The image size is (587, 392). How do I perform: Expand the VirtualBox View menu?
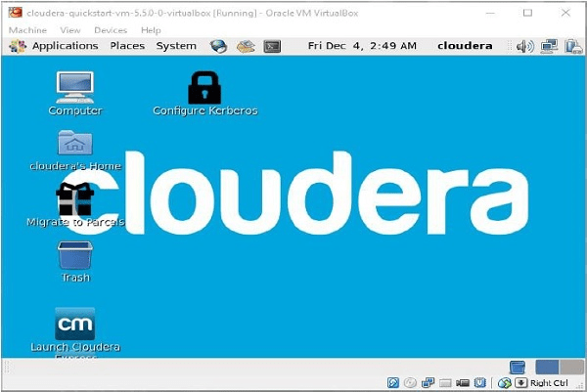[x=70, y=30]
